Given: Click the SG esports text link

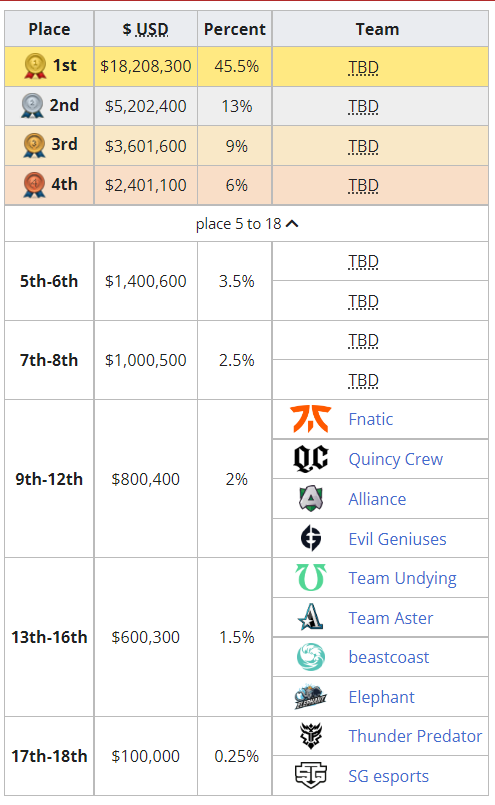Looking at the screenshot, I should click(388, 776).
